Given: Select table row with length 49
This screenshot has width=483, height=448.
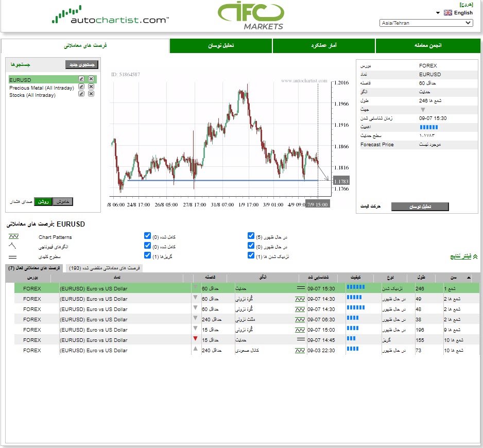Looking at the screenshot, I should pyautogui.click(x=247, y=299).
